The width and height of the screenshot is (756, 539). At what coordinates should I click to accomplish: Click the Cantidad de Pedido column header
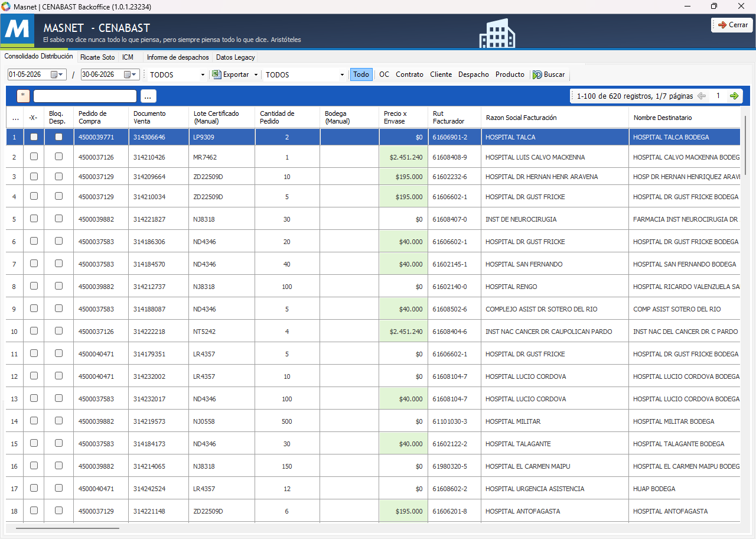[x=288, y=117]
